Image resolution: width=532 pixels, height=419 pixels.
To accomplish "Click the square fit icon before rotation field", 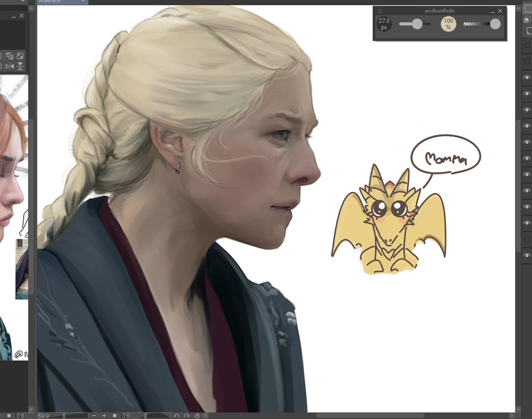I will pyautogui.click(x=114, y=415).
